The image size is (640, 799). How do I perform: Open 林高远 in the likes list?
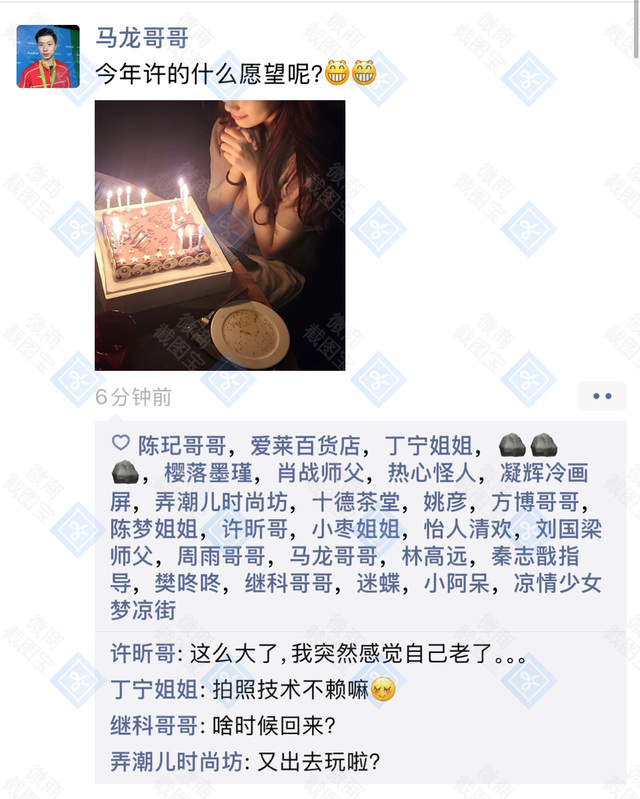pos(435,556)
